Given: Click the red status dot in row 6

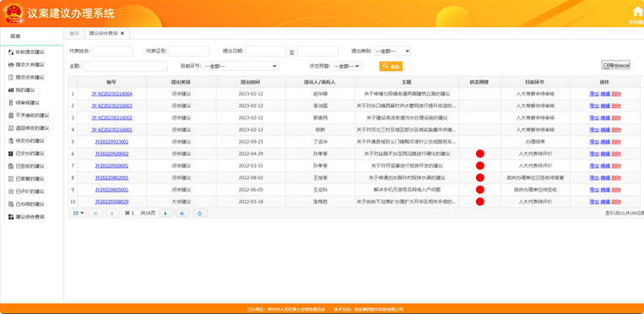Looking at the screenshot, I should point(479,154).
